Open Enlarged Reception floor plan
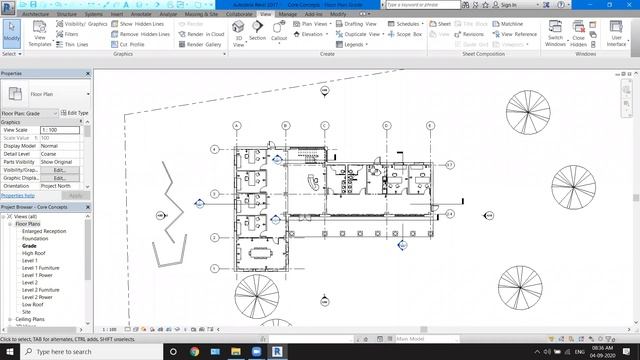Image resolution: width=640 pixels, height=360 pixels. click(x=44, y=231)
